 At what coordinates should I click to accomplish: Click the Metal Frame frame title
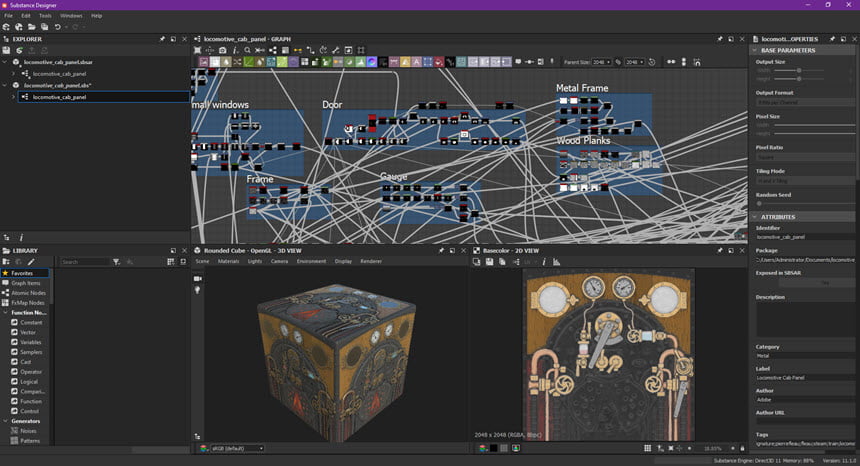(x=582, y=88)
